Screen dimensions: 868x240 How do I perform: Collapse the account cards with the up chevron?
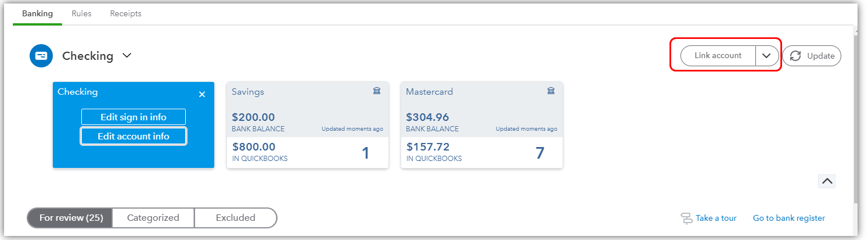pyautogui.click(x=827, y=181)
